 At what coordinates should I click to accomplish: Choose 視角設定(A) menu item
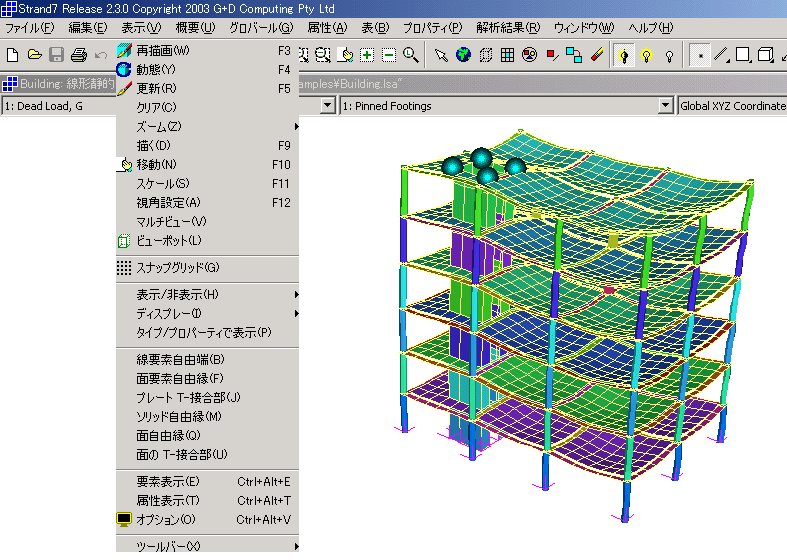(x=207, y=203)
